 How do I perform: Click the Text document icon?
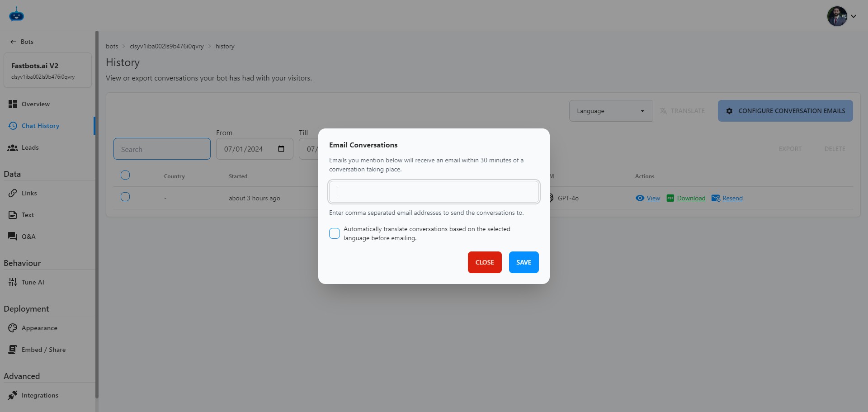(x=13, y=215)
